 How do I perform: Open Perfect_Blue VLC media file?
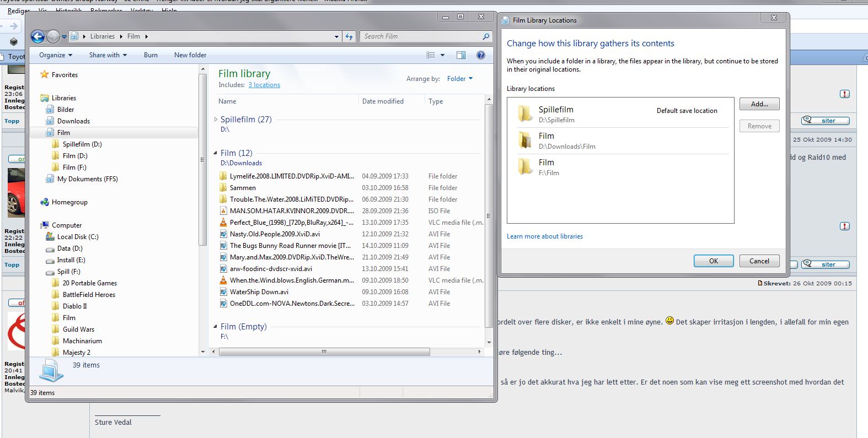(x=291, y=223)
